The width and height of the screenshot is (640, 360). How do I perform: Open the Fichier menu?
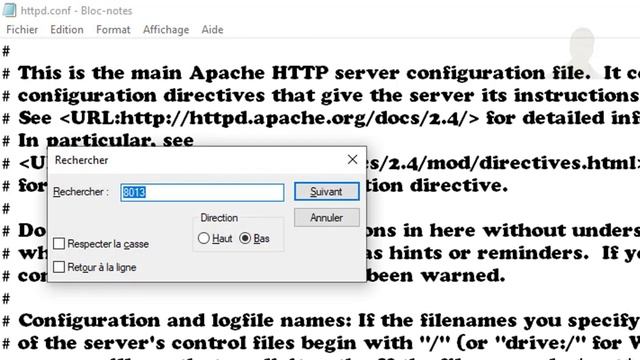[22, 30]
